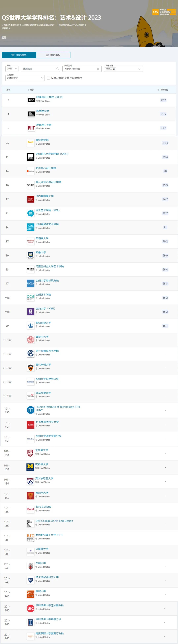Click the UIC logo icon
This screenshot has width=178, height=644.
tap(31, 608)
